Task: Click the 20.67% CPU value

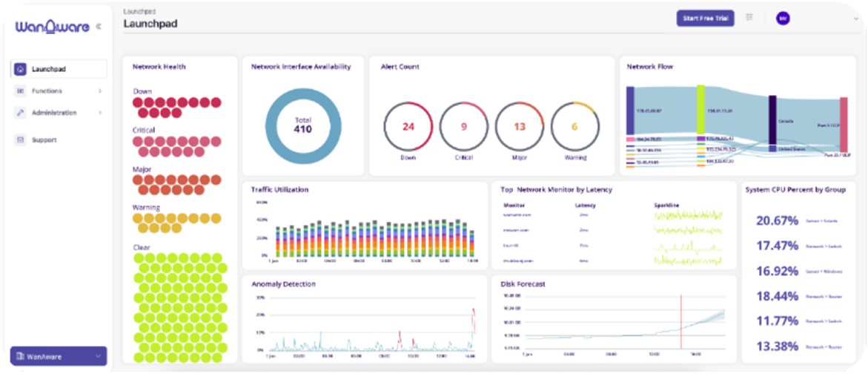Action: coord(778,220)
